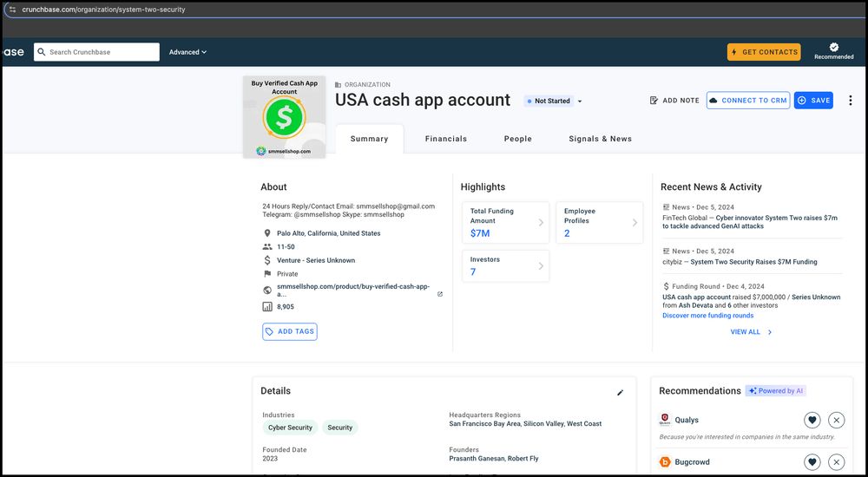Open the smmsellshop.com website link
Screen dimensions: 868x477
click(x=354, y=291)
